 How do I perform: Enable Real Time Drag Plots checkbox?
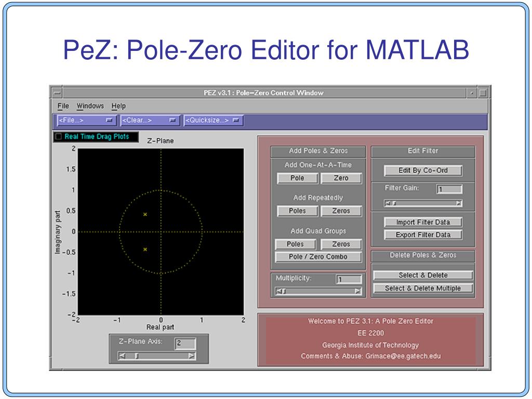tap(59, 137)
